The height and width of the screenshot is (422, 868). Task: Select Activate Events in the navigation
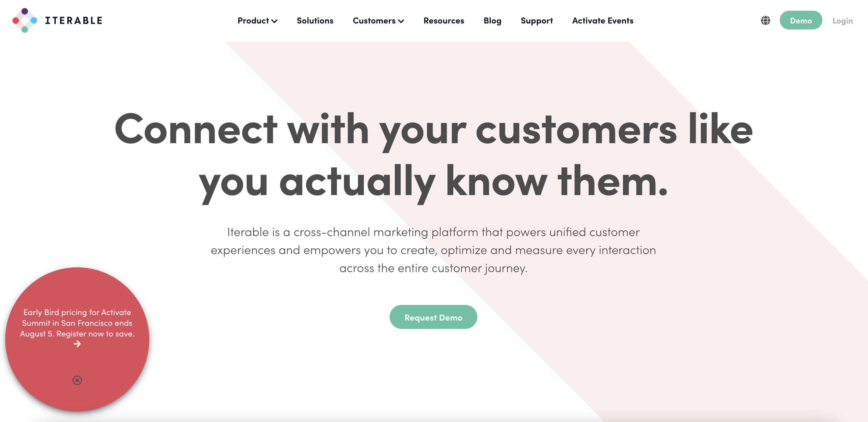(603, 21)
